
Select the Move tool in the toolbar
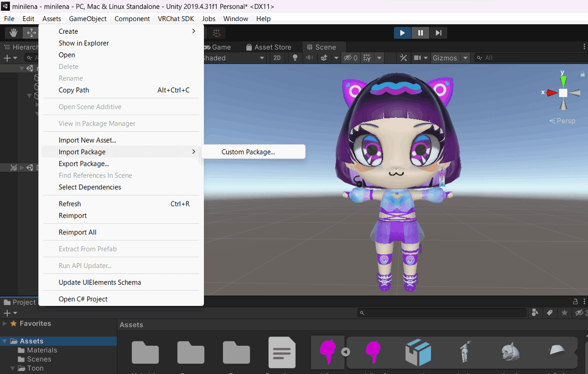click(31, 33)
